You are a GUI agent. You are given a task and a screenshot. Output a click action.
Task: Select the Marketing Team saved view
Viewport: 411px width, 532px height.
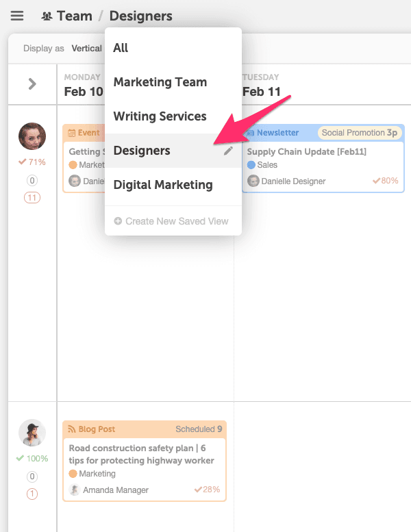click(x=173, y=82)
